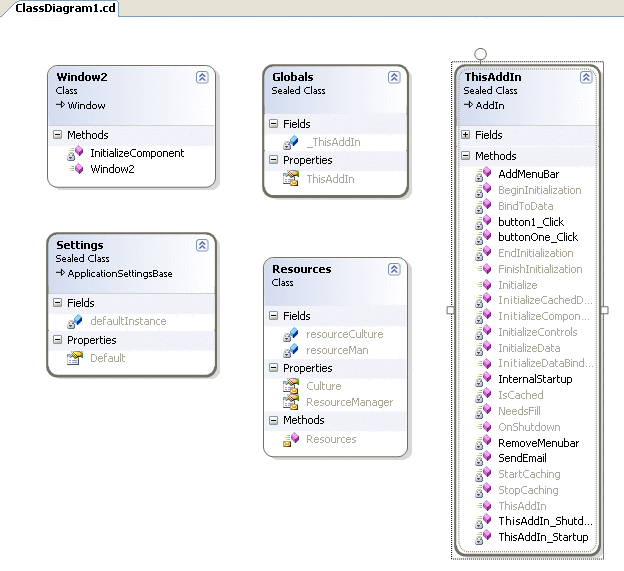Select the Window2 class title

click(x=82, y=77)
